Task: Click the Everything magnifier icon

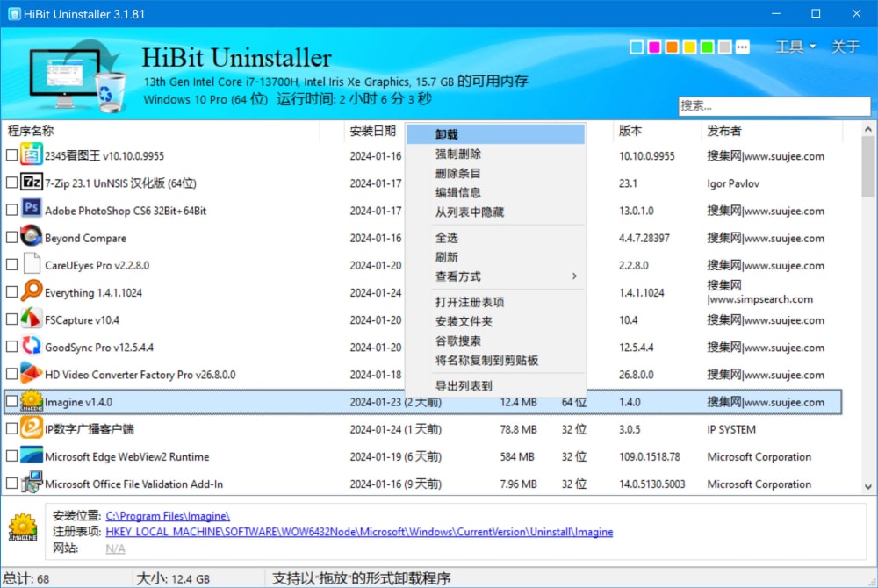Action: pyautogui.click(x=32, y=290)
